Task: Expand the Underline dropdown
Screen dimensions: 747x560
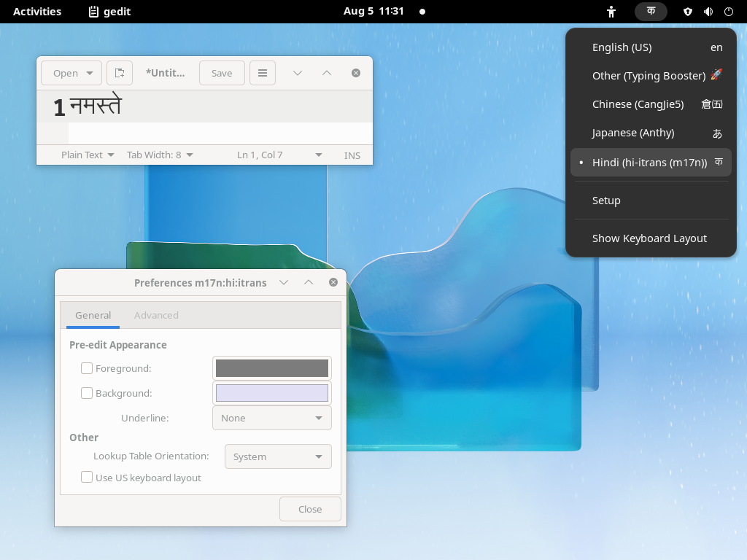Action: (x=271, y=418)
